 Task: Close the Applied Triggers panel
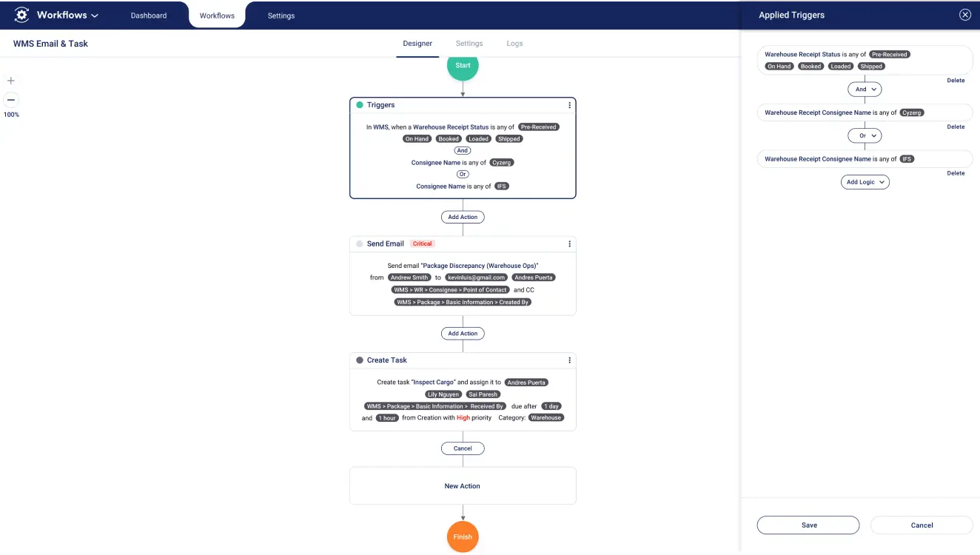click(x=964, y=15)
